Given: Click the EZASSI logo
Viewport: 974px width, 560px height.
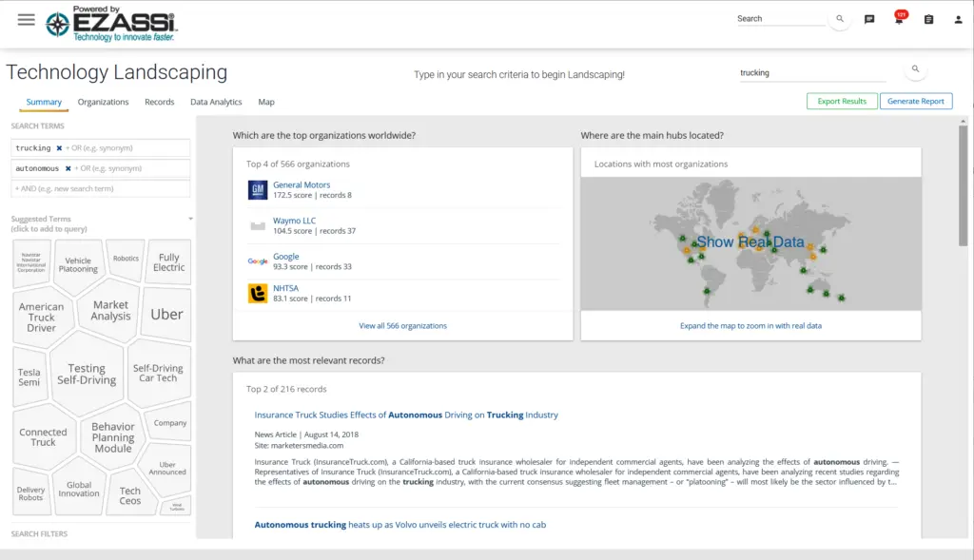Looking at the screenshot, I should click(112, 24).
